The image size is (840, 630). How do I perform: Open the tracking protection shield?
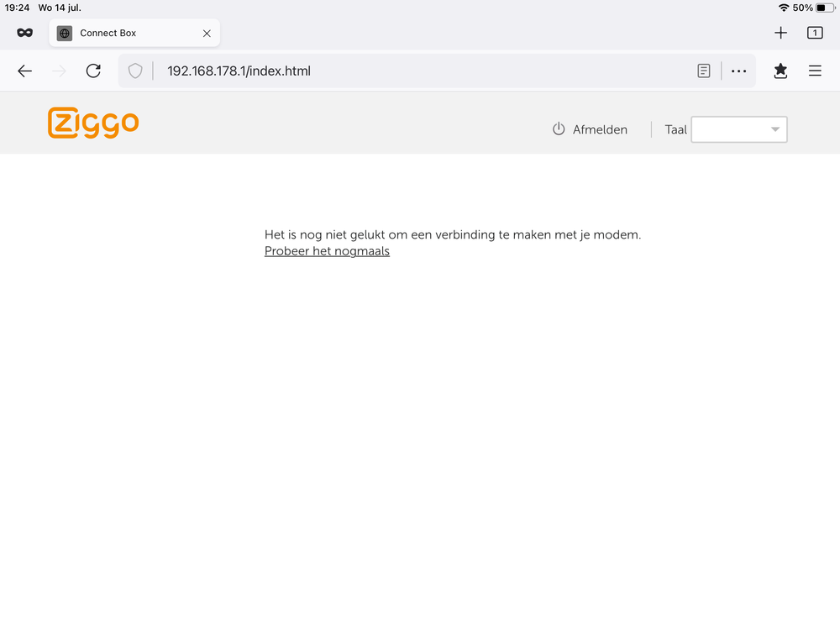(135, 71)
